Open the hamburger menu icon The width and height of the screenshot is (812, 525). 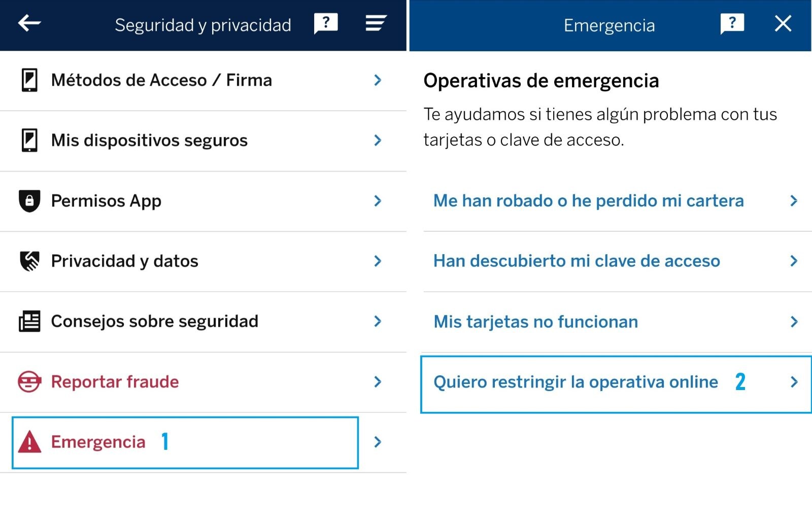point(376,23)
